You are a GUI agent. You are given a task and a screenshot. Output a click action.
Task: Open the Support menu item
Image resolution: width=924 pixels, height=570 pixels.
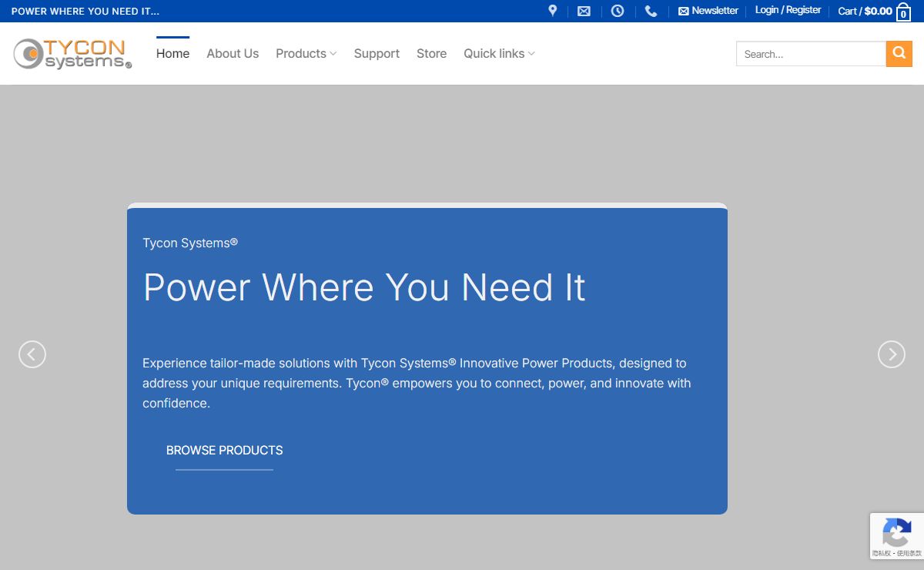377,53
